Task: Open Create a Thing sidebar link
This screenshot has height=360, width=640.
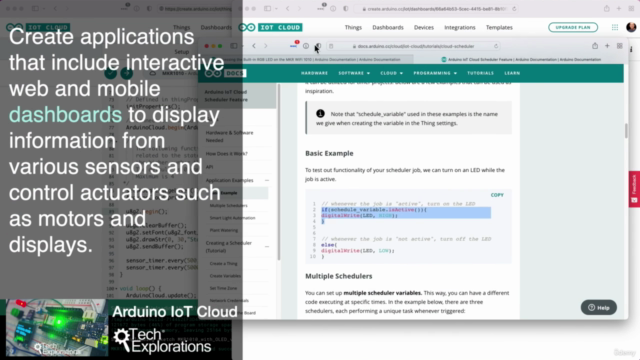Action: point(223,263)
